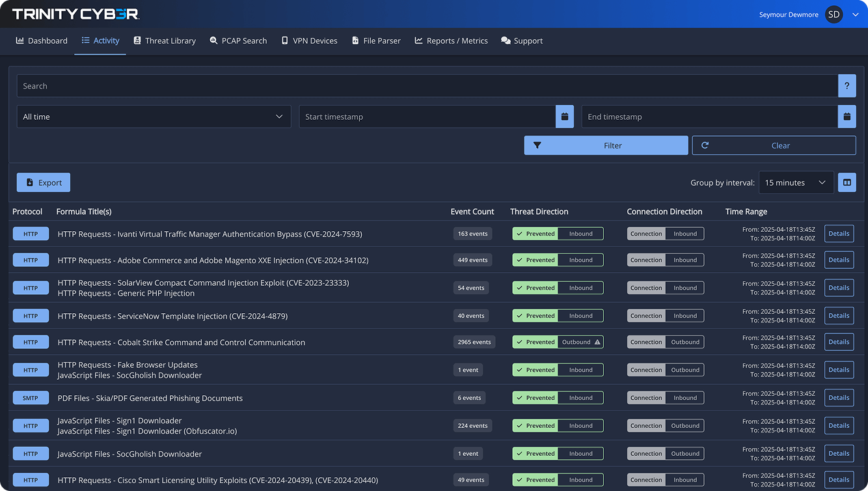Open Reports / Metrics tab
Viewport: 868px width, 491px height.
tap(451, 40)
